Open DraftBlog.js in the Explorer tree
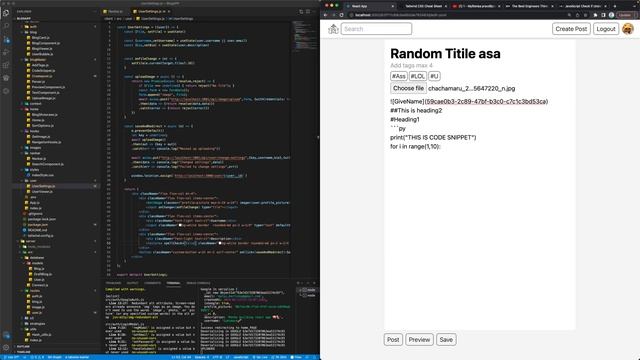Image resolution: width=640 pixels, height=360 pixels. (x=42, y=274)
